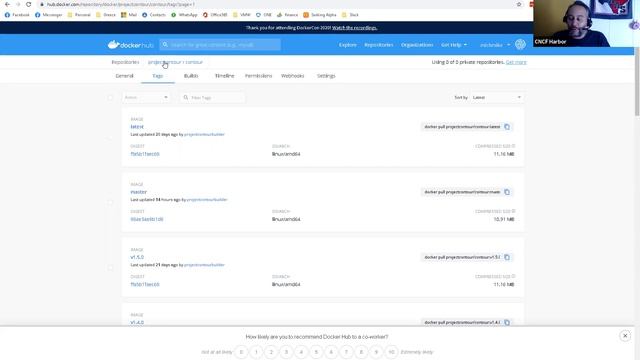The image size is (640, 360).
Task: Open the Office365 bookmark
Action: (x=215, y=15)
